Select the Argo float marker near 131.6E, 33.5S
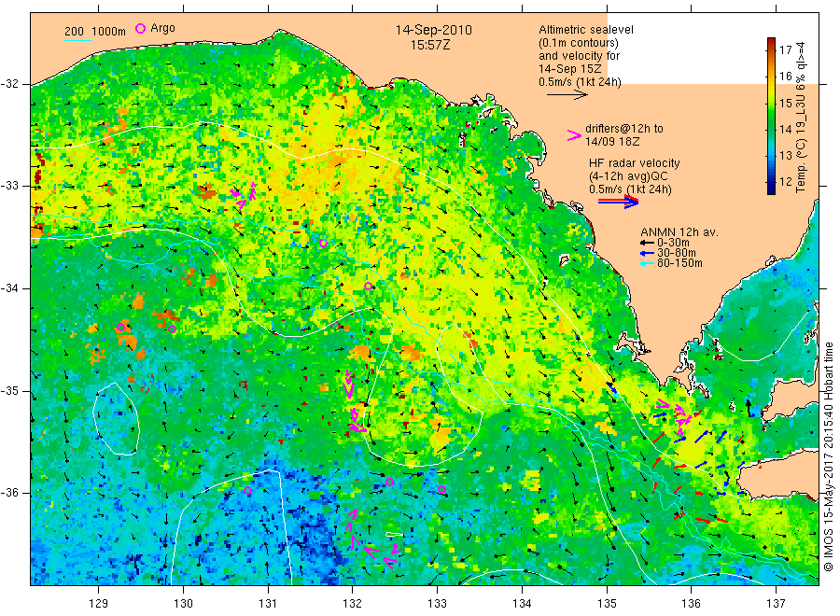 coord(323,244)
